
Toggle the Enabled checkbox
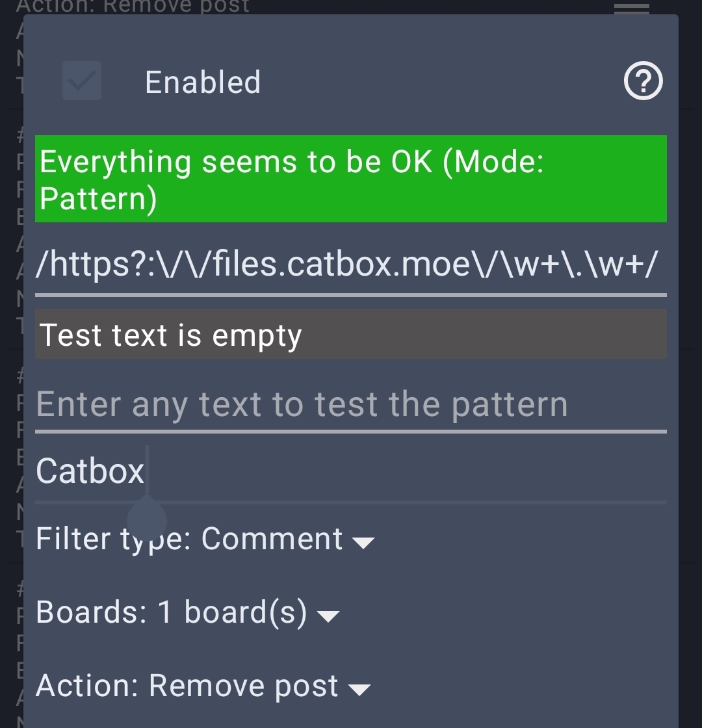pyautogui.click(x=82, y=81)
